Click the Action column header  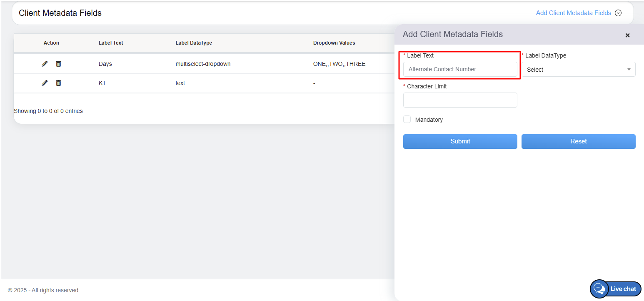tap(51, 43)
